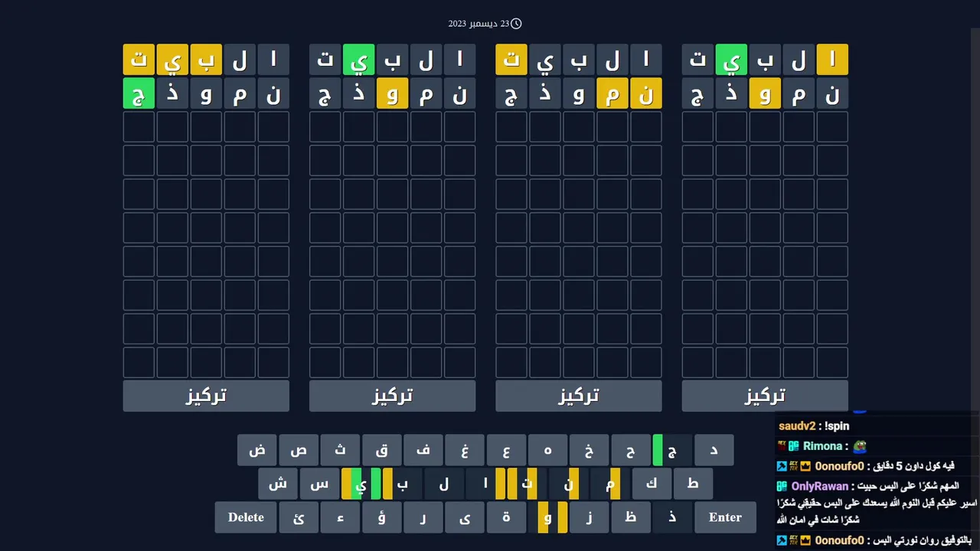Viewport: 980px width, 551px height.
Task: Tap the ل key on keyboard
Action: [x=444, y=484]
